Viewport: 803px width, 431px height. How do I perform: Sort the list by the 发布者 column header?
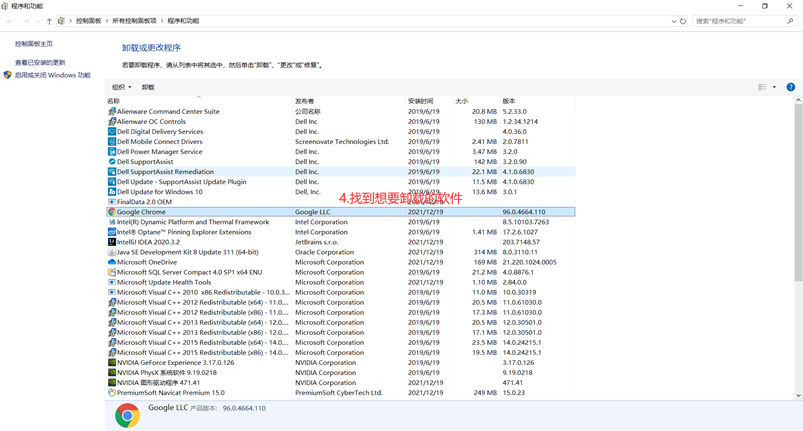[349, 101]
